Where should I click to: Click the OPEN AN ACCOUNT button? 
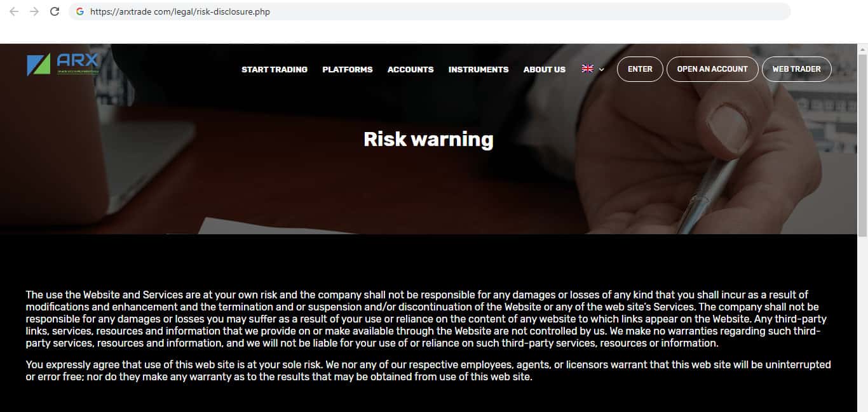pos(712,69)
